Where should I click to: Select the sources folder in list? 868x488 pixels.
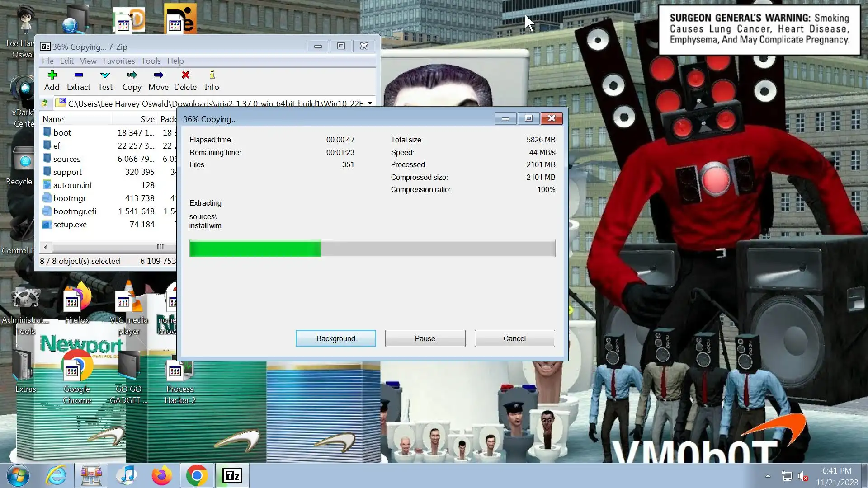(x=66, y=159)
